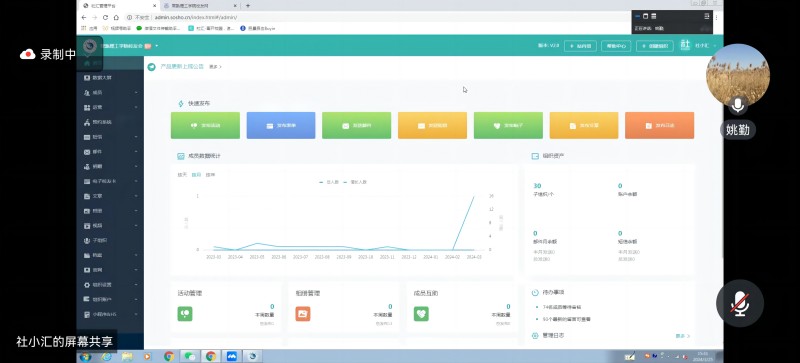Click the 30 子组织 count
Screen dimensions: 800x363
(537, 186)
